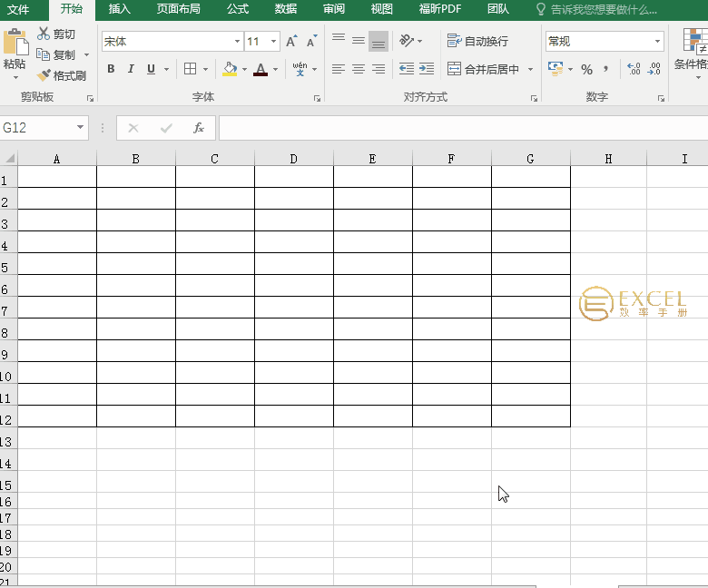Click the wén phonetic guide icon
The height and width of the screenshot is (588, 708).
(300, 69)
